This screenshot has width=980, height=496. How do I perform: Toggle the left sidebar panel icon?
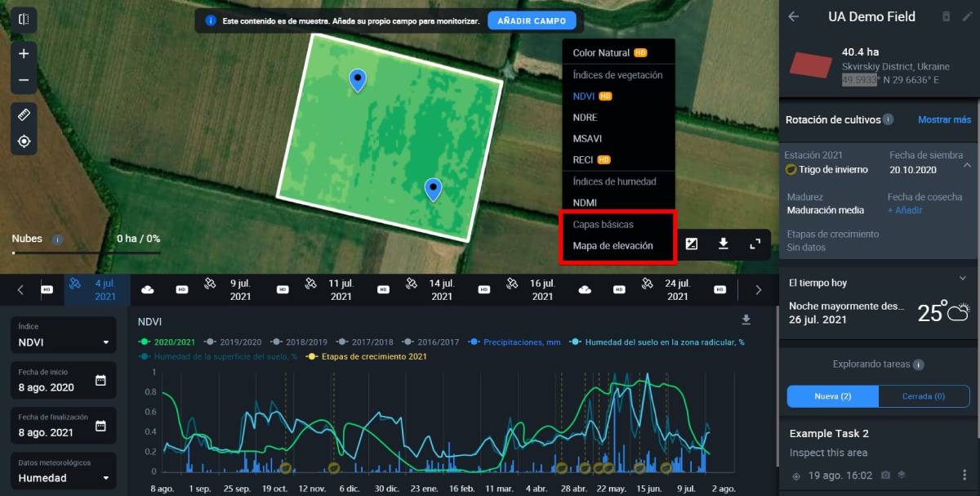[24, 19]
